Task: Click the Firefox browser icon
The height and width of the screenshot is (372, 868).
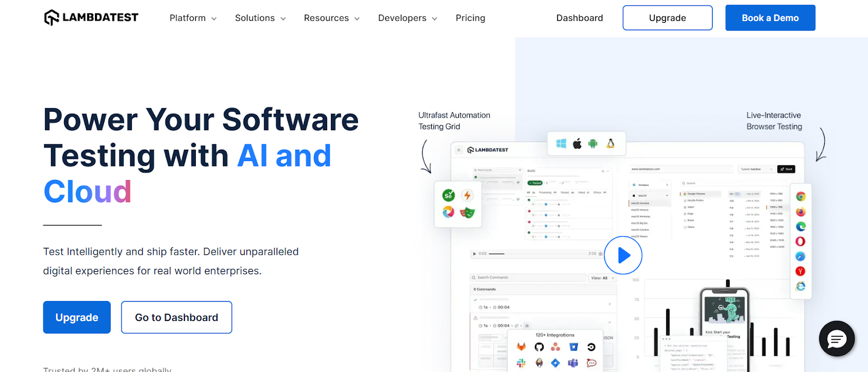Action: point(801,211)
